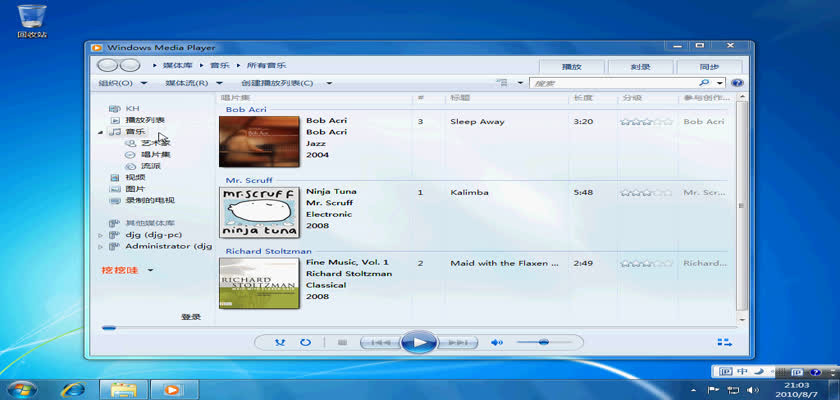Click the 登录 link in sidebar
Screen dimensions: 840x400
[x=191, y=317]
